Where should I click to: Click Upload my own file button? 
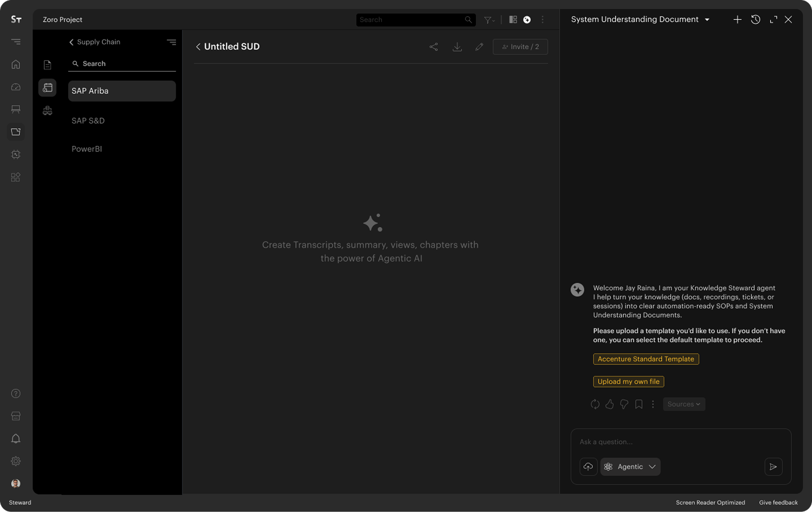[628, 381]
